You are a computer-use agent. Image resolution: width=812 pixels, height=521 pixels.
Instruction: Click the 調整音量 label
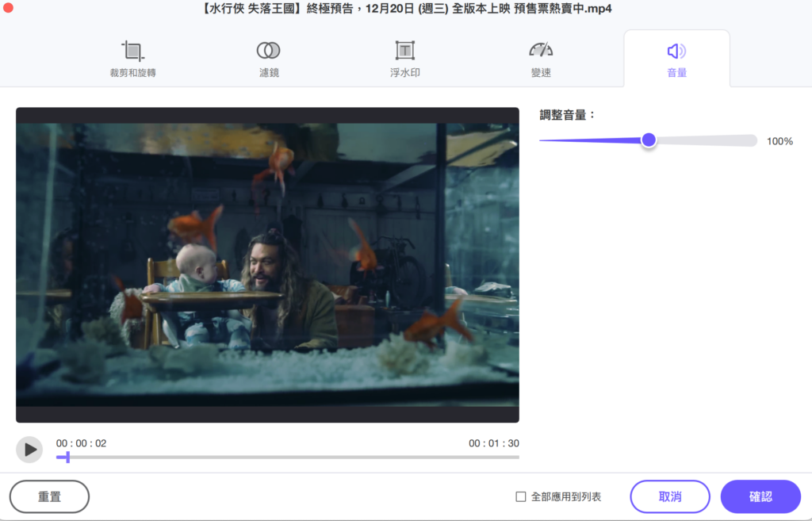click(x=567, y=115)
